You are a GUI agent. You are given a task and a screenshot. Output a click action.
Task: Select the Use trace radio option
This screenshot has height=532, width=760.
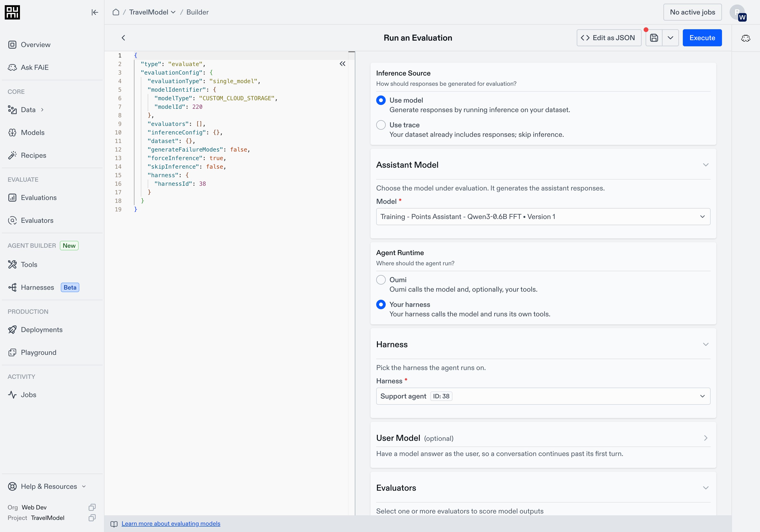(x=381, y=125)
